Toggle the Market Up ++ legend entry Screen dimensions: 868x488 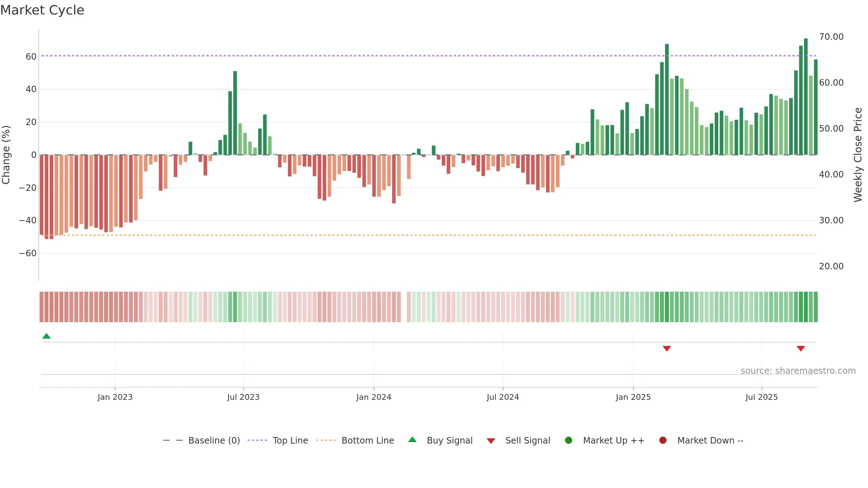click(x=605, y=441)
